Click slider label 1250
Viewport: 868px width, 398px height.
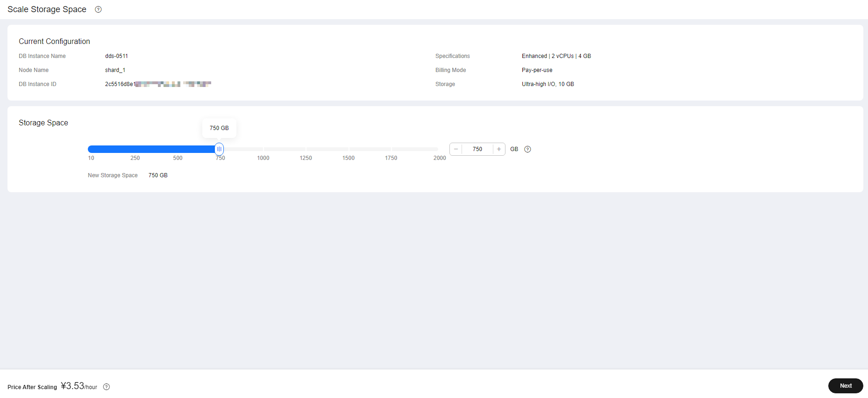click(306, 158)
